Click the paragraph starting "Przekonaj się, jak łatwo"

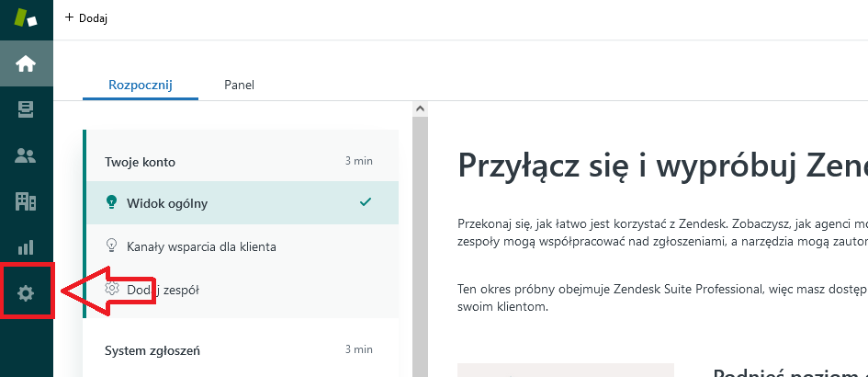coord(663,234)
